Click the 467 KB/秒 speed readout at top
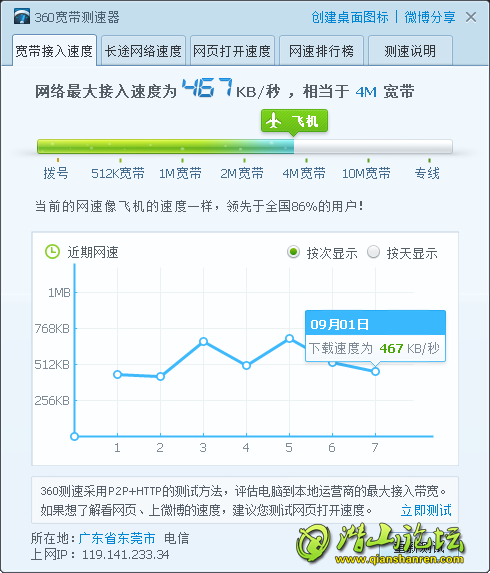The height and width of the screenshot is (573, 490). [231, 89]
